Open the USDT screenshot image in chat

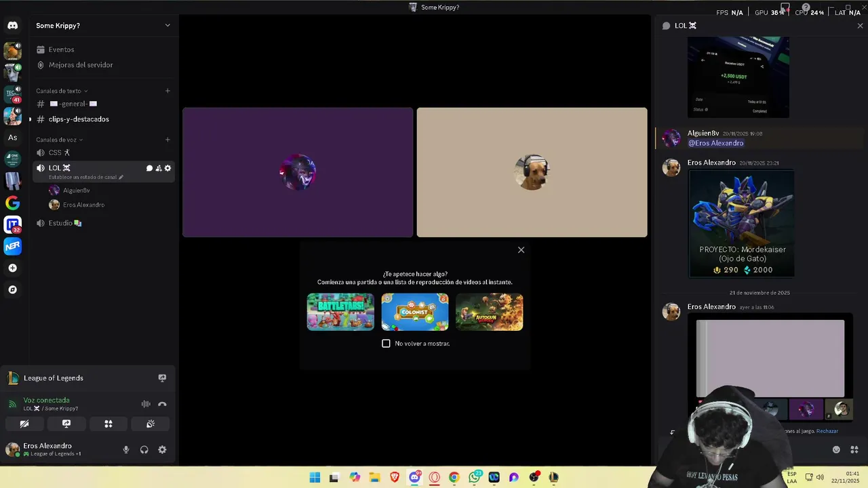(x=738, y=77)
